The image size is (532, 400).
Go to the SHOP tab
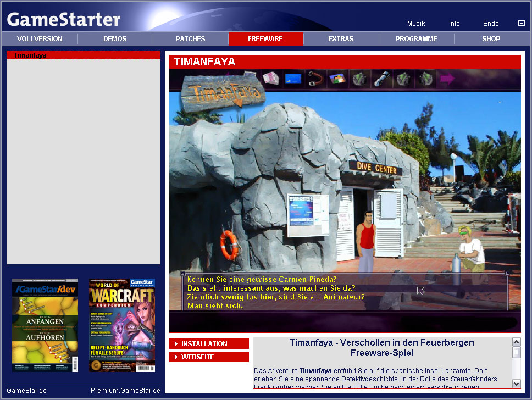(491, 39)
